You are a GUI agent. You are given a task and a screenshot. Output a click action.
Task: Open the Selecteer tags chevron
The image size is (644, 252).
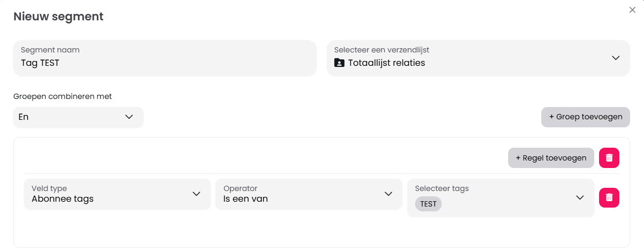point(580,197)
